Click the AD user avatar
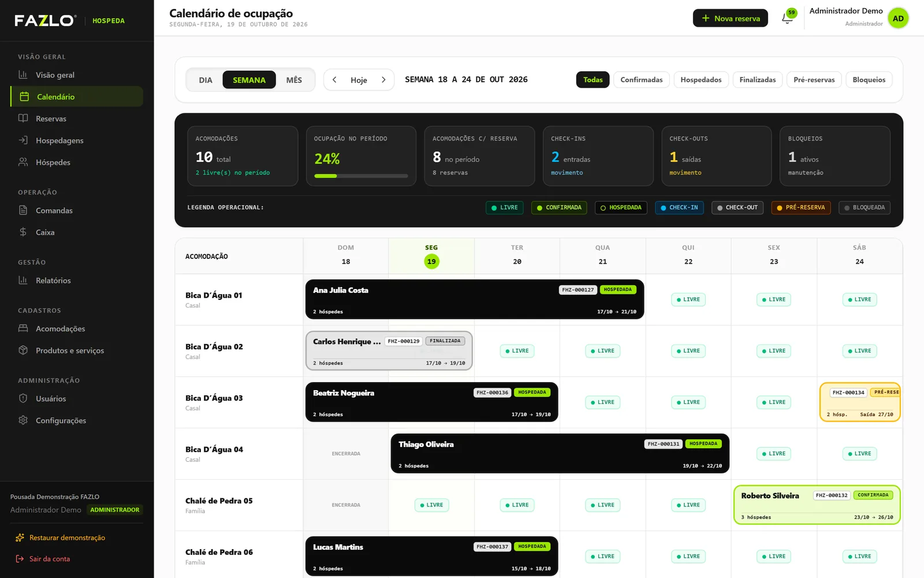 click(x=898, y=18)
